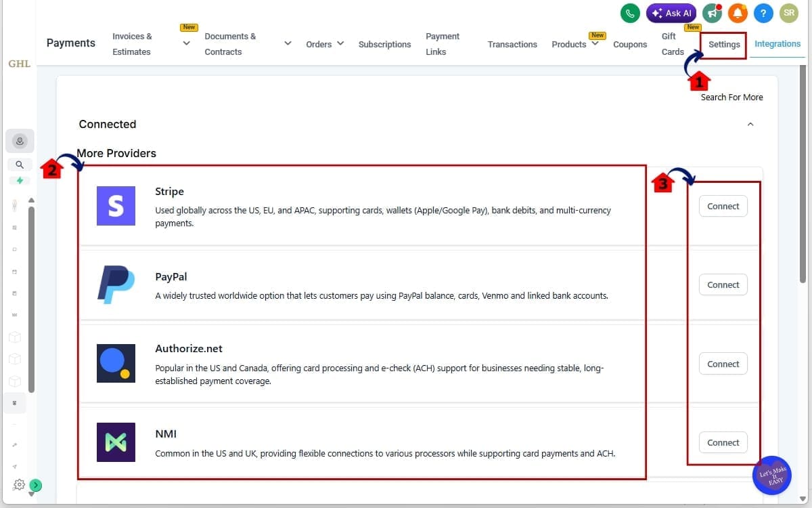
Task: Connect the NMI provider
Action: (x=723, y=442)
